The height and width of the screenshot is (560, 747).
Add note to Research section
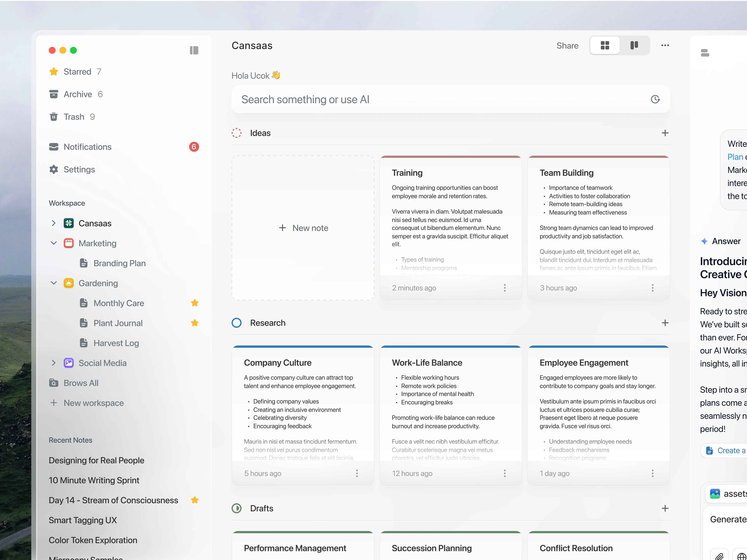(665, 323)
